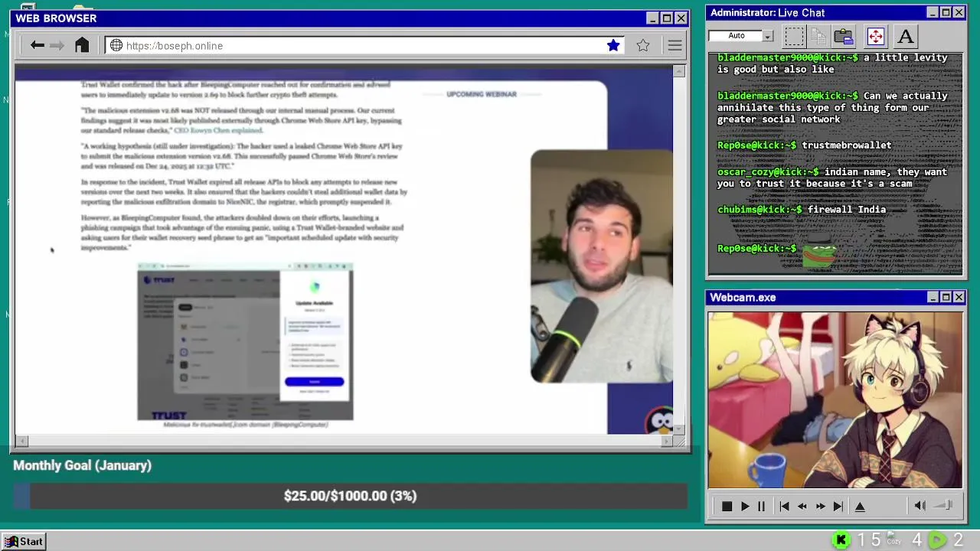Open the browser hamburger menu
Screen dimensions: 980x551
(675, 46)
